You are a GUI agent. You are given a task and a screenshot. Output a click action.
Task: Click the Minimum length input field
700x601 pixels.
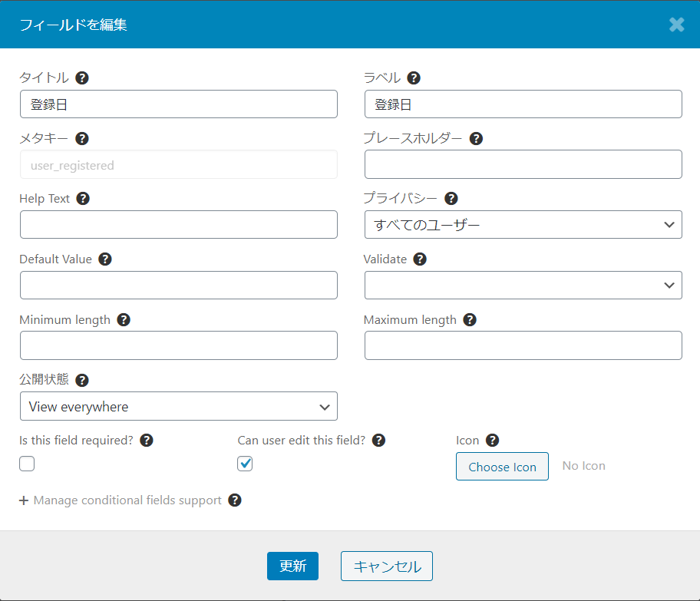click(179, 345)
